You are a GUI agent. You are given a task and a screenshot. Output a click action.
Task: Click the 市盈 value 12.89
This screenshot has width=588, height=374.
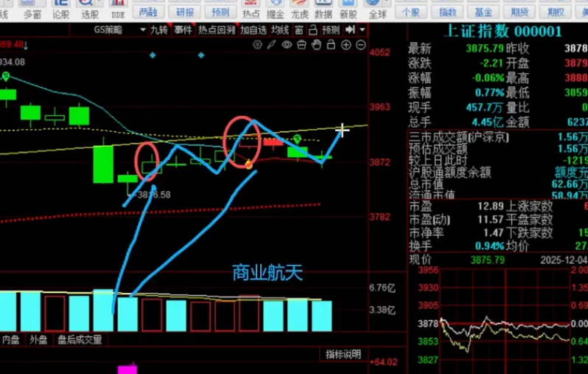pyautogui.click(x=491, y=206)
